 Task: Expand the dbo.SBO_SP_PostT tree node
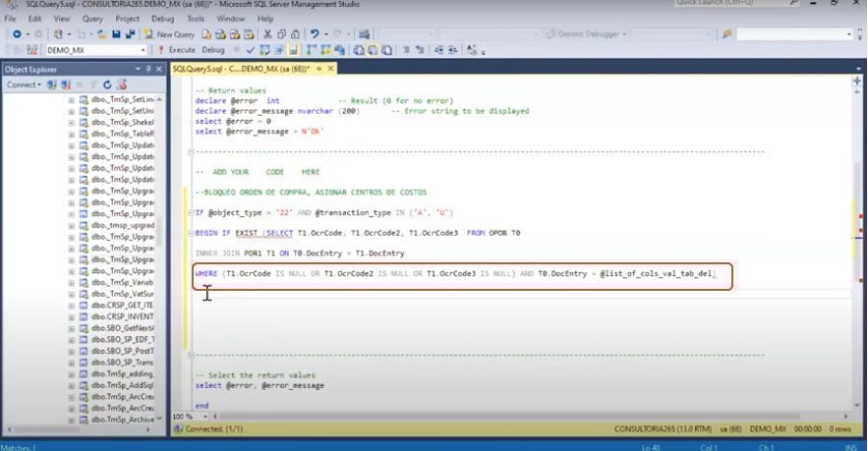[71, 351]
